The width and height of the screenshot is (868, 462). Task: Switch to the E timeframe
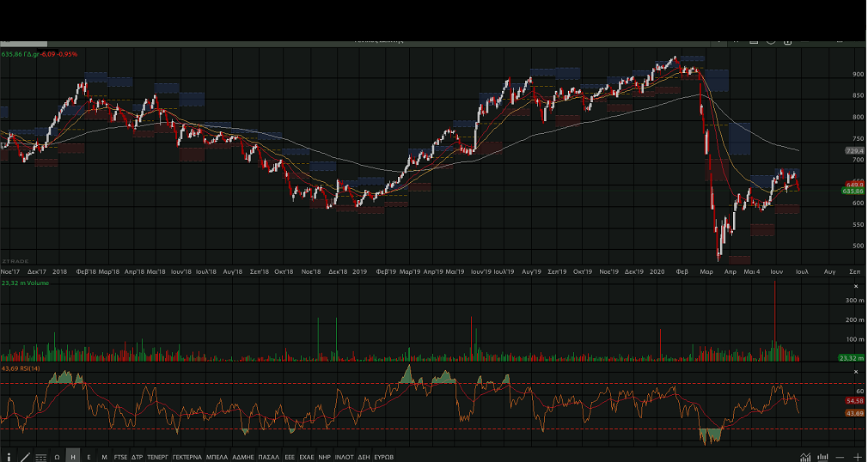89,457
